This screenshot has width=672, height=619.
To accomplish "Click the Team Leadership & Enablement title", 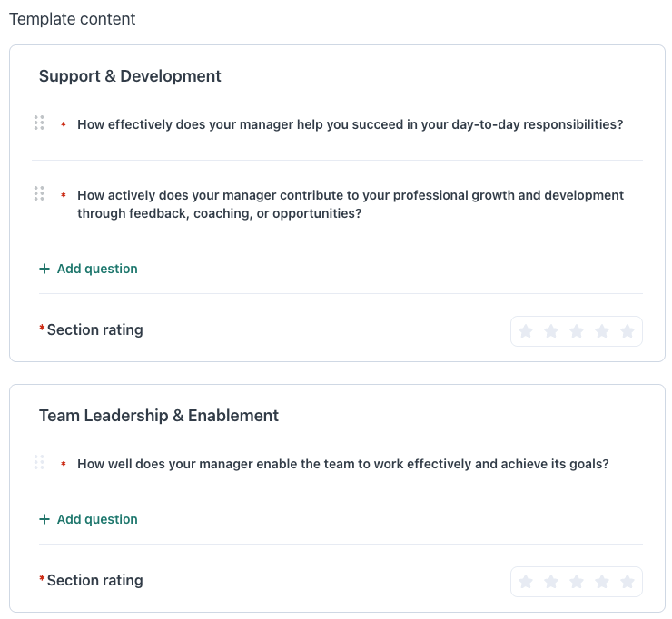I will [x=159, y=416].
